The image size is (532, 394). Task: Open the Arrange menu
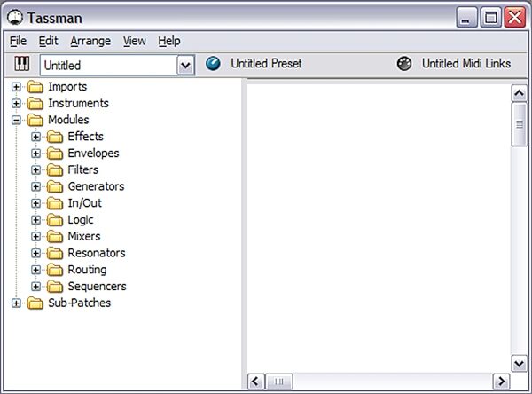pyautogui.click(x=90, y=41)
